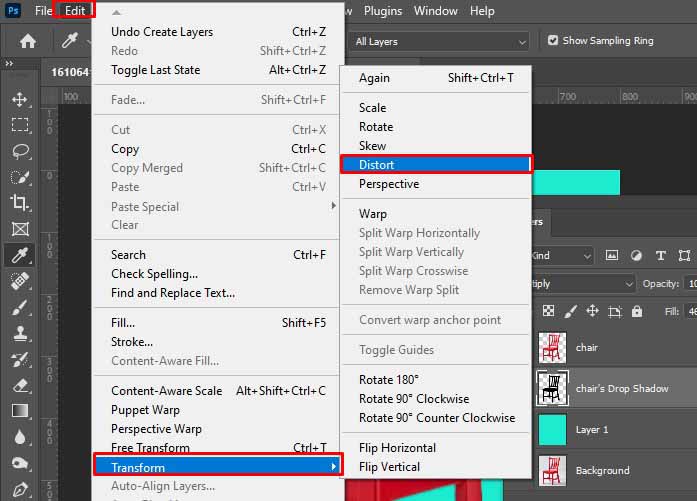Toggle the type layer filter icon

(x=660, y=255)
